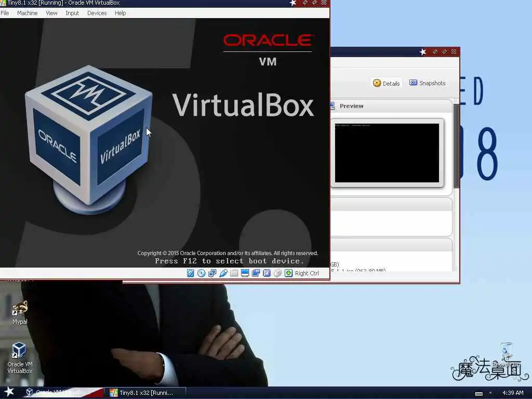Select the Mypal desktop shortcut
This screenshot has width=532, height=399.
click(x=20, y=312)
